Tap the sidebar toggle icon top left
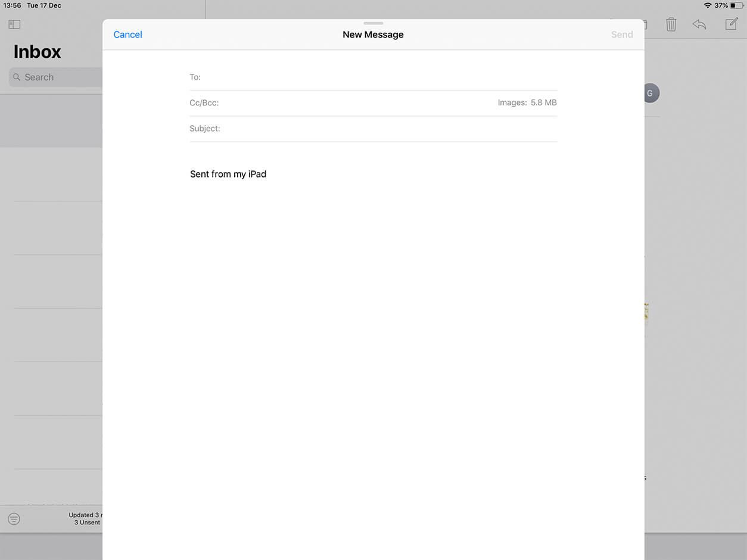The height and width of the screenshot is (560, 747). point(14,24)
